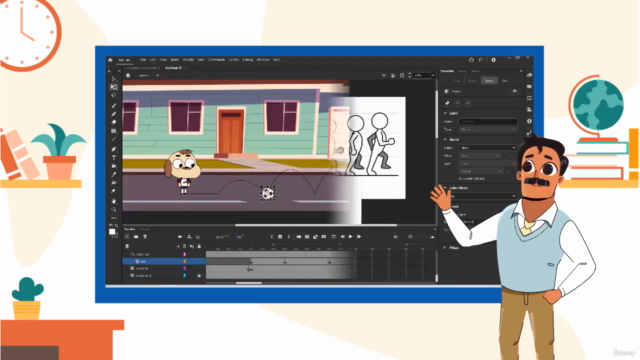This screenshot has height=360, width=640.
Task: Open the Color Effects style dropdown
Action: (483, 196)
